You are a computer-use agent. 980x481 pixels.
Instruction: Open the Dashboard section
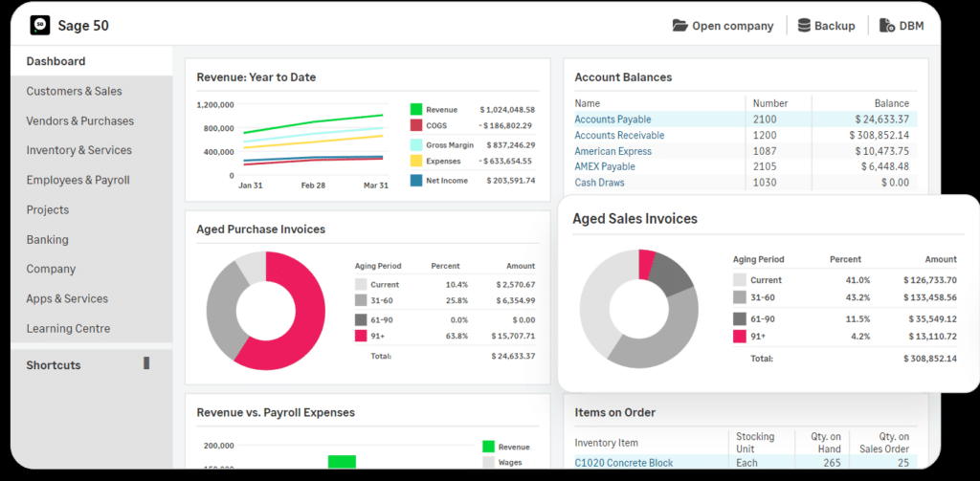91,61
